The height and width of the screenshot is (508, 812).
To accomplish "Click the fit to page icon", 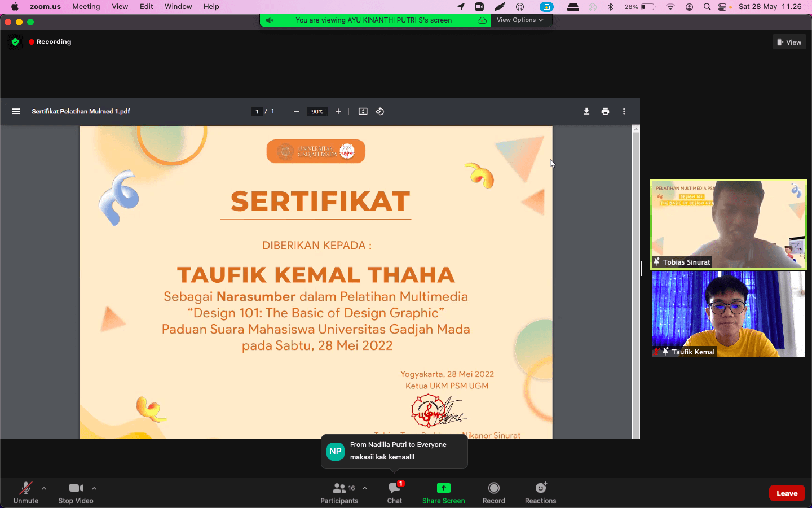I will [x=363, y=111].
